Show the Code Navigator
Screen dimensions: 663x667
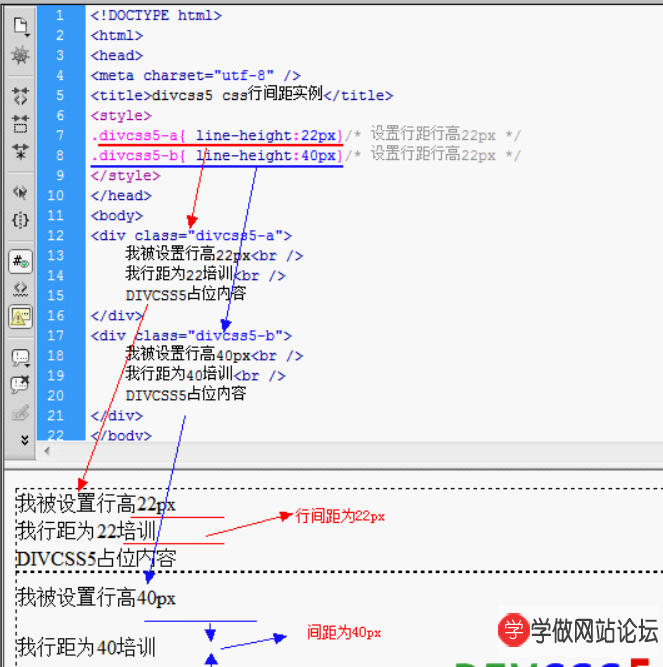[20, 54]
